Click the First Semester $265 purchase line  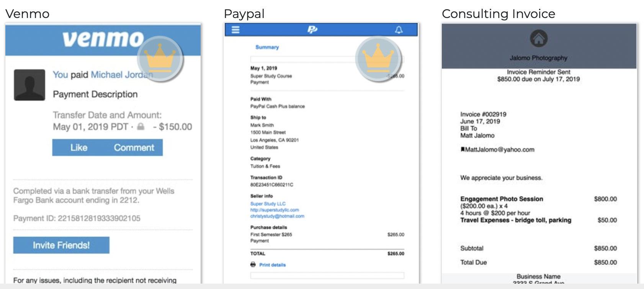point(271,235)
